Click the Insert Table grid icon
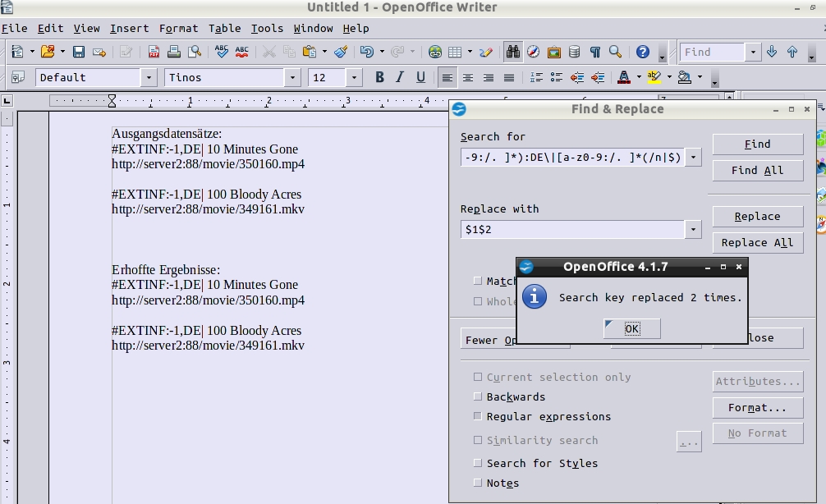This screenshot has height=504, width=826. pyautogui.click(x=455, y=52)
